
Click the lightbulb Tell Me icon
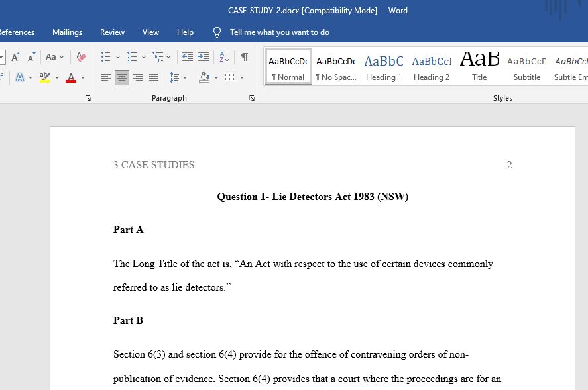point(217,32)
